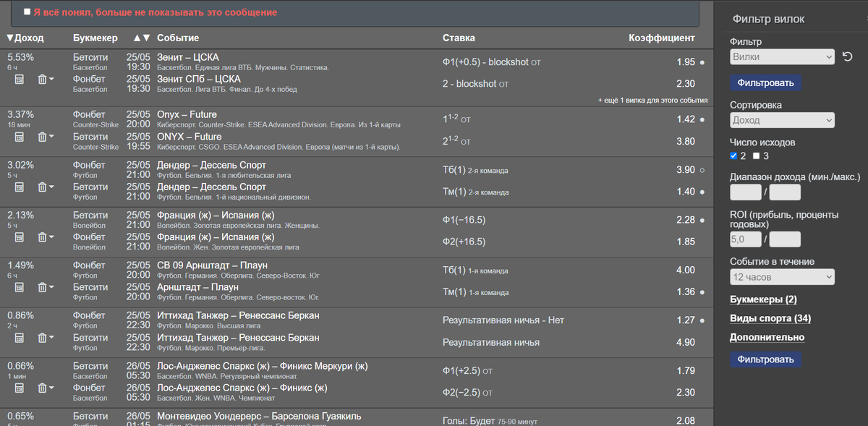This screenshot has width=868, height=426.
Task: Expand the Дополнительно section
Action: 767,337
